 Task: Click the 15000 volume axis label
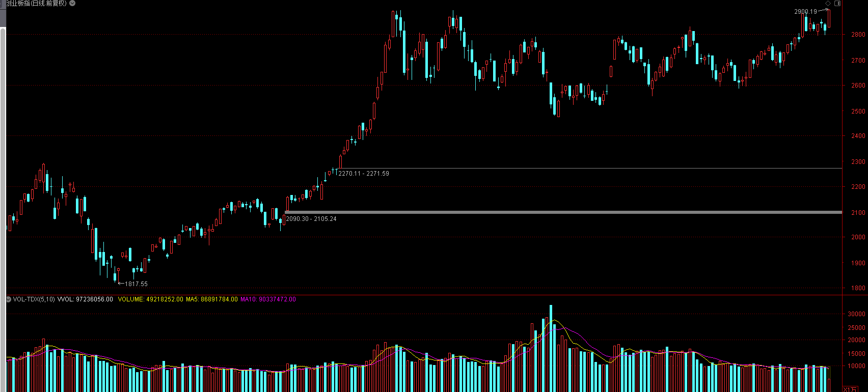(x=856, y=353)
